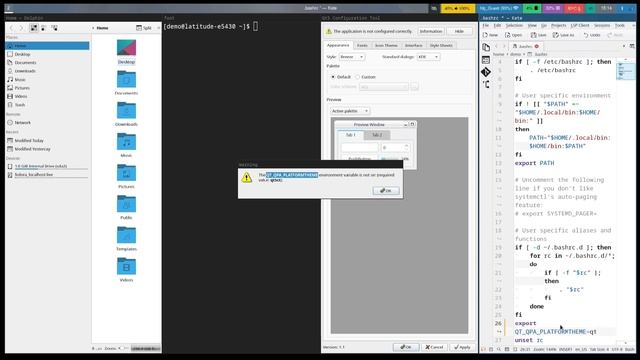The height and width of the screenshot is (360, 640).
Task: Click Tab 2 in Preview Window
Action: 377,135
